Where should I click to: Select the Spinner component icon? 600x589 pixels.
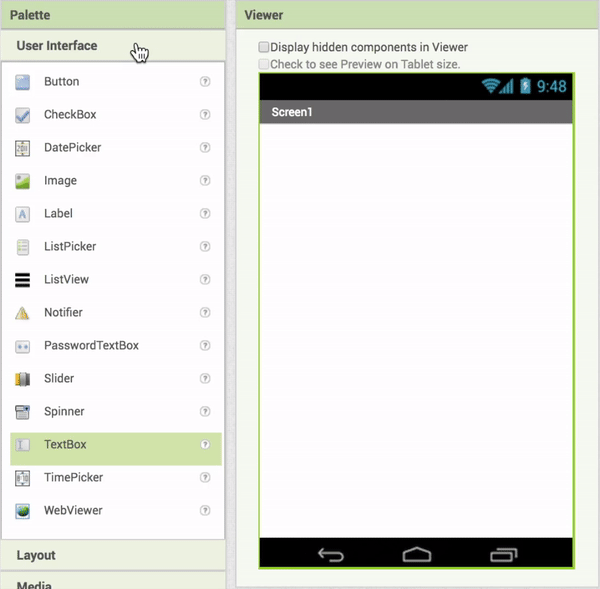coord(23,411)
